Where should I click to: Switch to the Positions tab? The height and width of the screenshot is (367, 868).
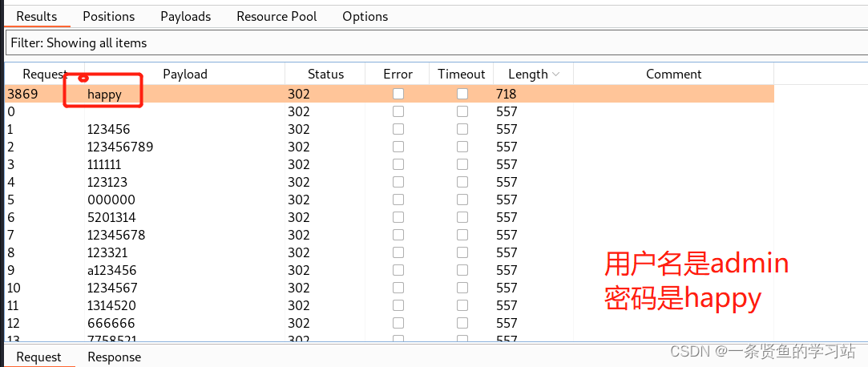pyautogui.click(x=108, y=17)
